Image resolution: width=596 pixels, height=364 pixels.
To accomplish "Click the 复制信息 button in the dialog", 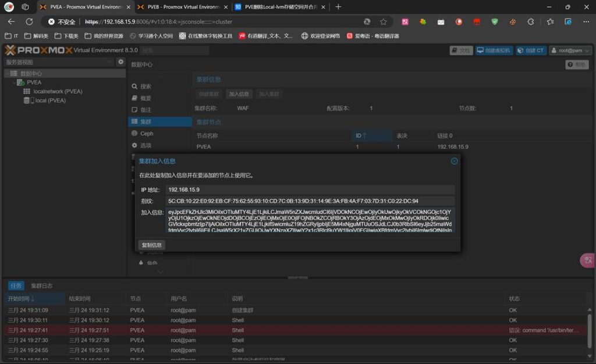I will (x=152, y=245).
